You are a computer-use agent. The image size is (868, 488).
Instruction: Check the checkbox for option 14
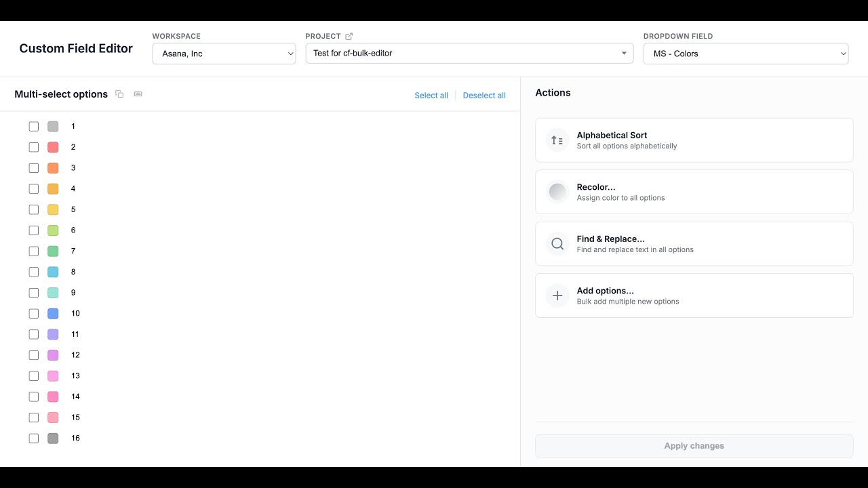tap(34, 396)
